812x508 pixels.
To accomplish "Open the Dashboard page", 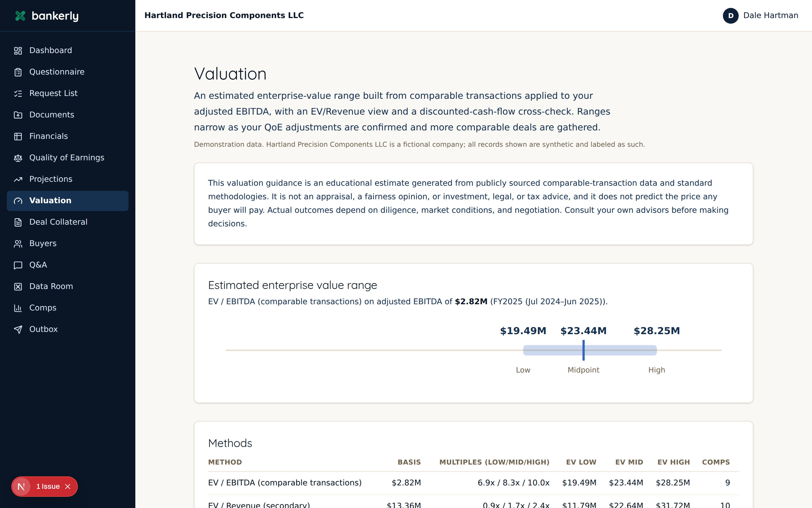I will (x=67, y=51).
